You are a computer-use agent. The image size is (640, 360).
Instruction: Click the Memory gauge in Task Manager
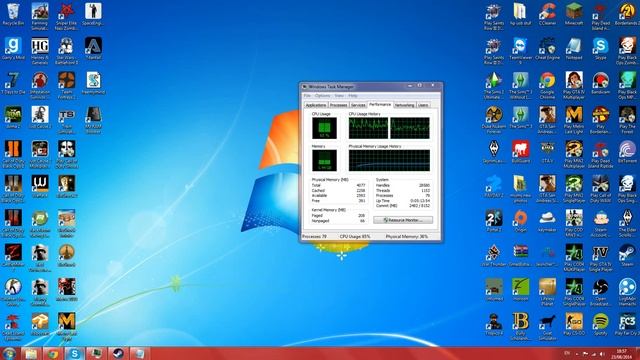(324, 160)
